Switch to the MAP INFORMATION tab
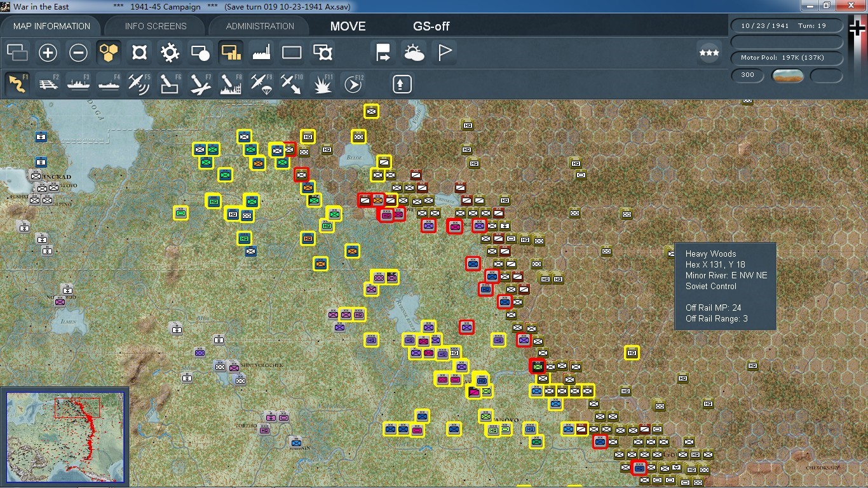Screen dimensions: 868x488 pos(52,26)
